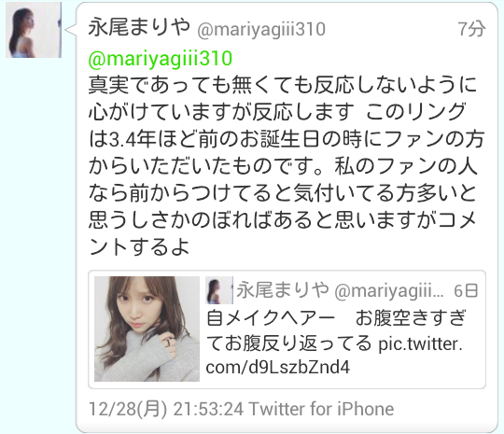Click the quoted tweet card border area
504x434 pixels.
287,329
